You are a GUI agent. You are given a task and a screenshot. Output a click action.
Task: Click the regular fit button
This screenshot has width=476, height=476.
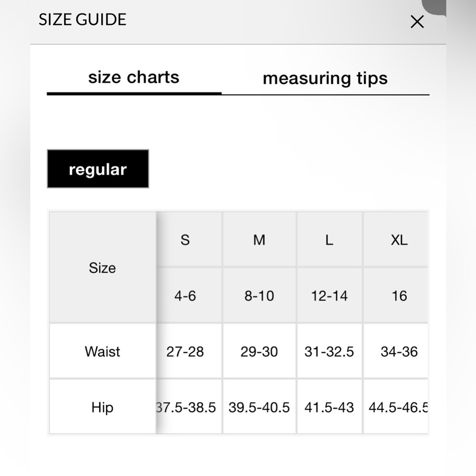click(x=98, y=169)
